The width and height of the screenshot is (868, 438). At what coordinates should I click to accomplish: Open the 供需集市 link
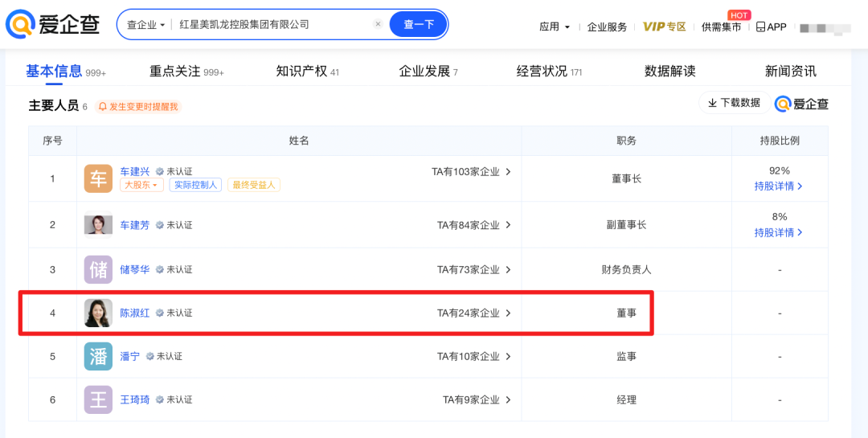click(x=721, y=27)
